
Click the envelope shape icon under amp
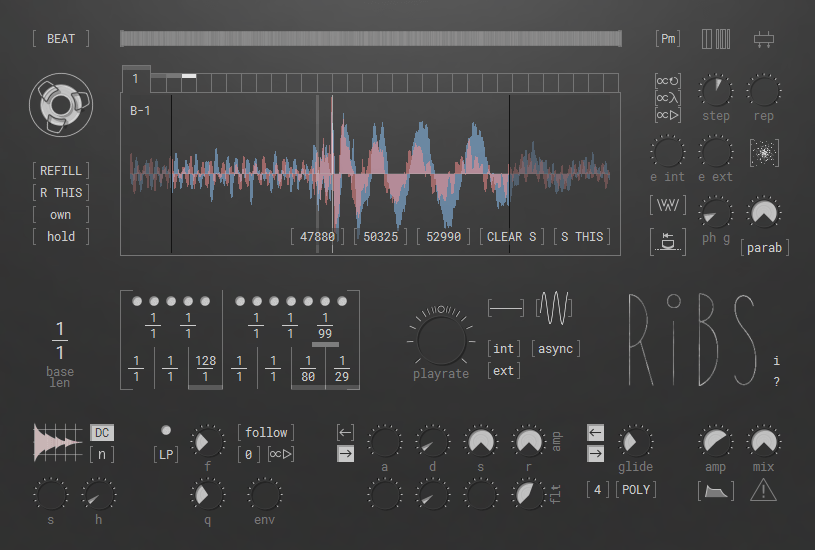tap(715, 490)
